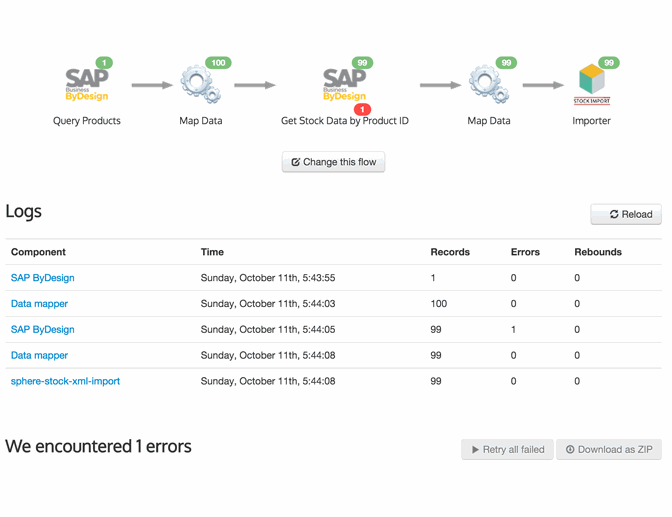Download errors as ZIP

tap(609, 449)
